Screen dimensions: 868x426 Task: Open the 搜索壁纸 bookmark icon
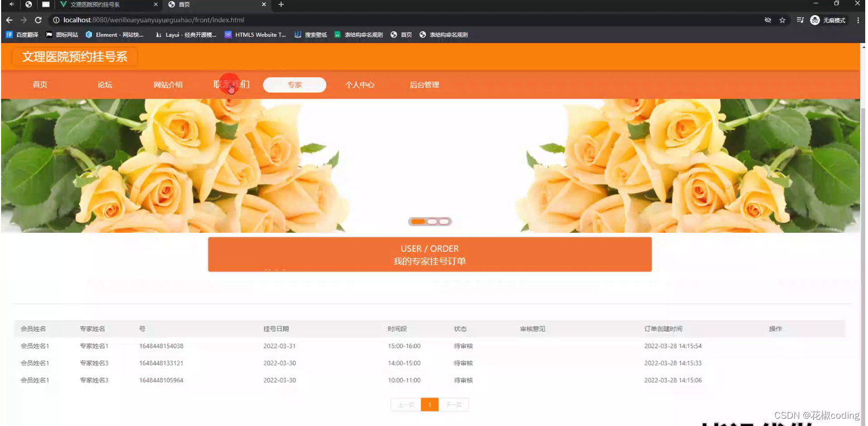tap(298, 34)
